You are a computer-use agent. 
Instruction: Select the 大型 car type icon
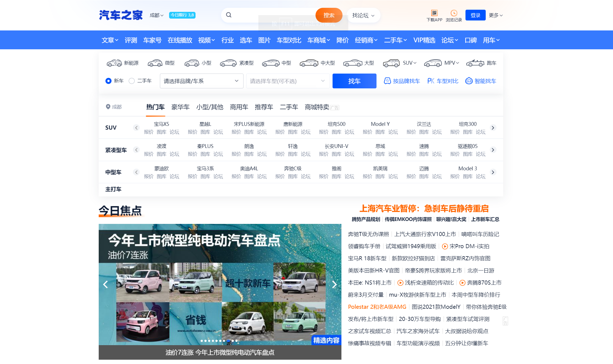click(353, 63)
